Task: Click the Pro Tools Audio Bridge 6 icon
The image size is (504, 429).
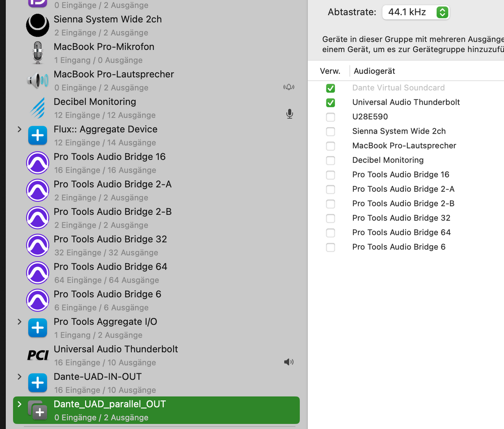Action: 38,300
